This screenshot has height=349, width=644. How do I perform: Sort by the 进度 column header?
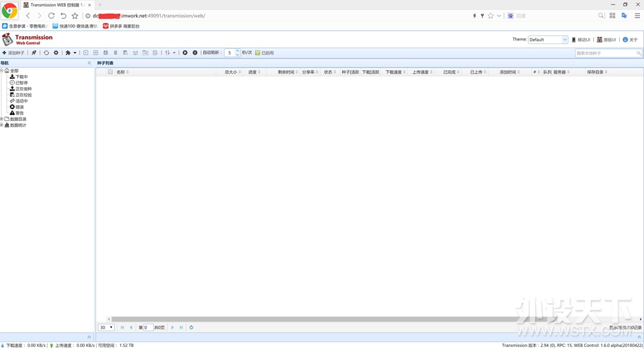point(254,72)
